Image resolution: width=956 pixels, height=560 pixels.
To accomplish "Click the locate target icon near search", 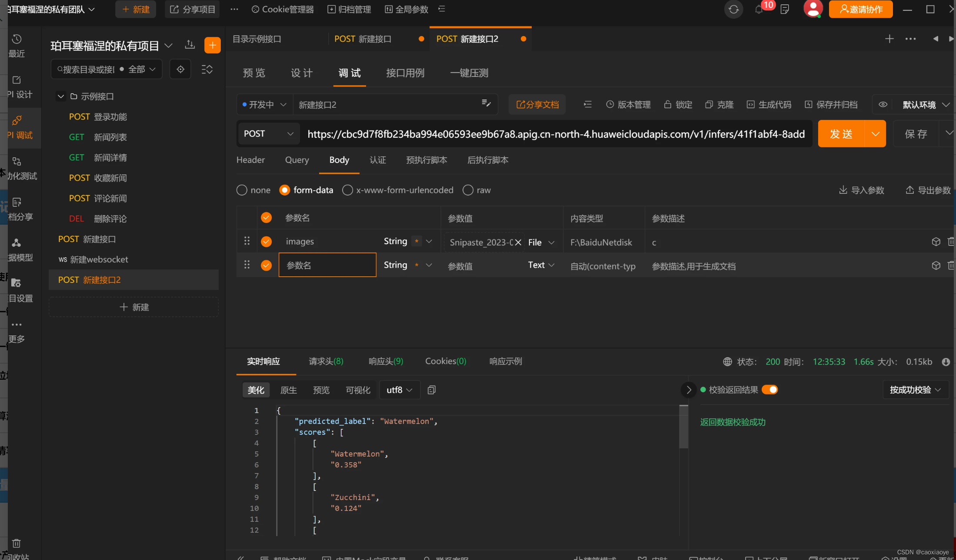I will (x=180, y=70).
